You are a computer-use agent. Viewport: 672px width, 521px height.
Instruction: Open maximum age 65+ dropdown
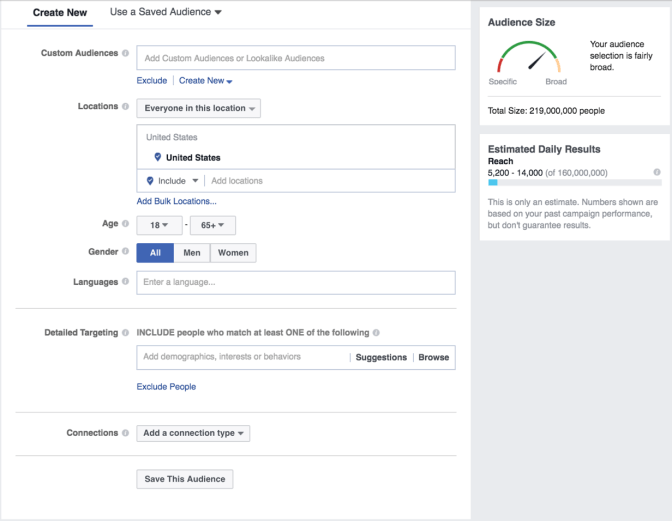coord(213,225)
